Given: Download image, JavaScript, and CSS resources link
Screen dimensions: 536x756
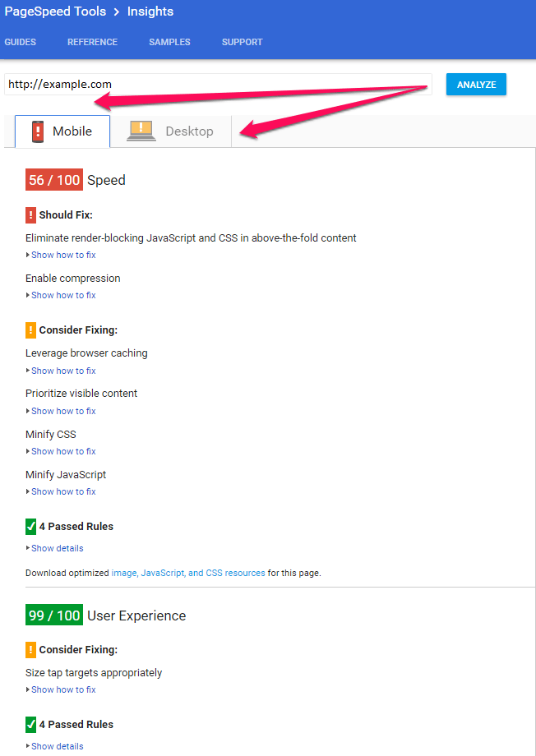Looking at the screenshot, I should point(188,574).
